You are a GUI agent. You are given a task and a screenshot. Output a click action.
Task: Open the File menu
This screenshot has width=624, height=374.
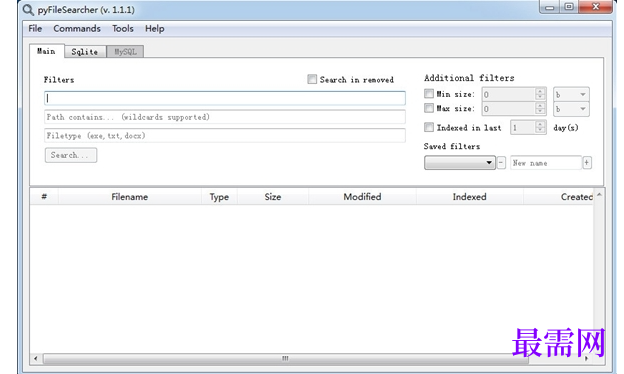[35, 29]
